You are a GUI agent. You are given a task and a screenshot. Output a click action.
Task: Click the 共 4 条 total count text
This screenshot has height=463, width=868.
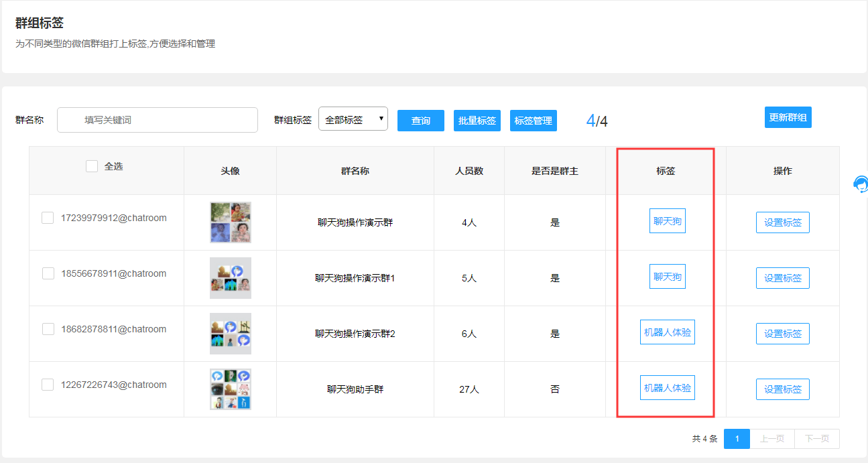coord(704,439)
